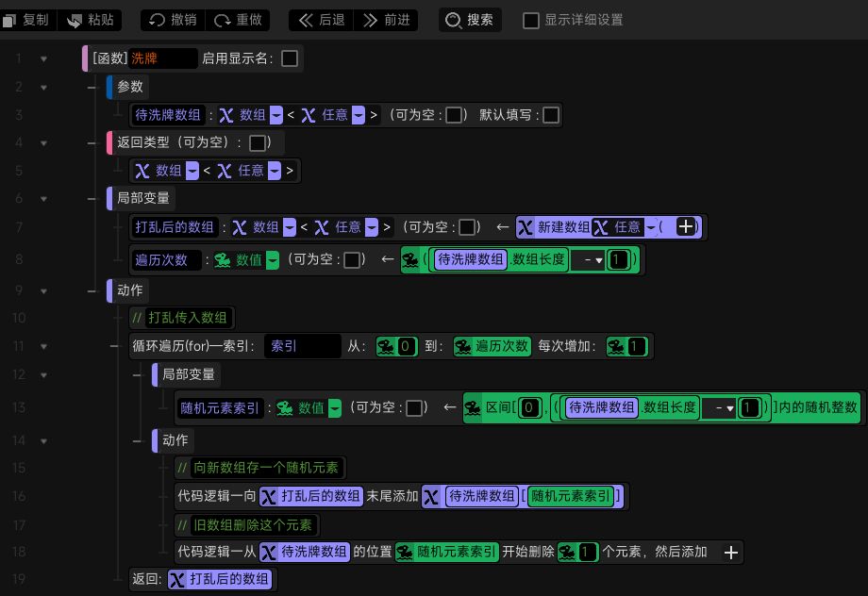Open minus operator dropdown on 随机元素索引 row
This screenshot has height=596, width=868.
pyautogui.click(x=719, y=408)
